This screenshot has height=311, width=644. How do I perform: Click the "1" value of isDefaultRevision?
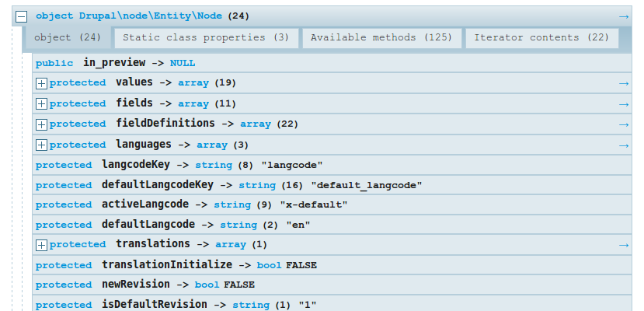point(307,305)
